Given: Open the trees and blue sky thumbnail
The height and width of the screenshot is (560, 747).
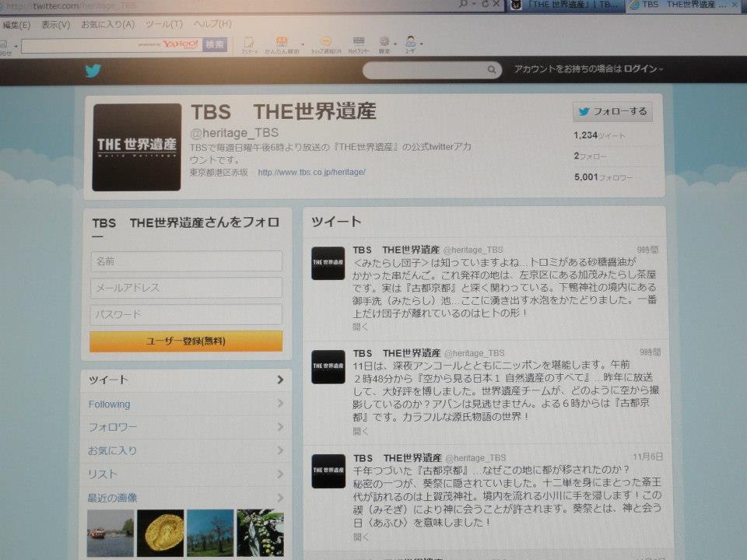Looking at the screenshot, I should point(210,533).
